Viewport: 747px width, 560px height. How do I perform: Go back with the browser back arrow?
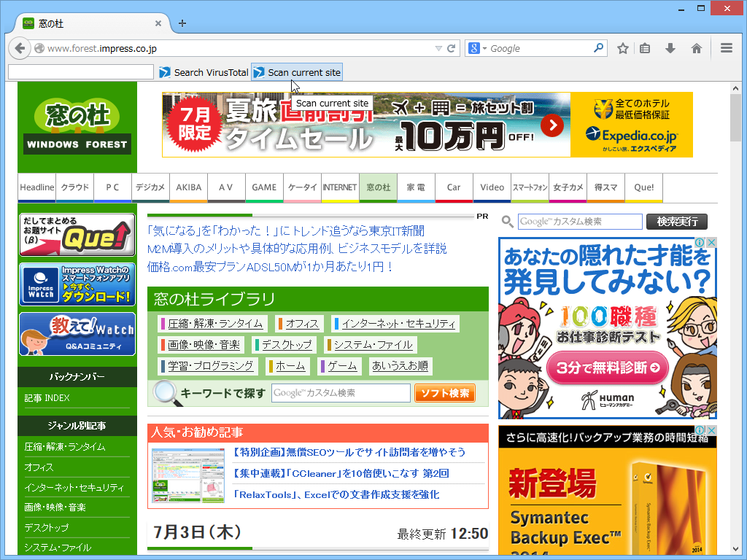point(20,48)
